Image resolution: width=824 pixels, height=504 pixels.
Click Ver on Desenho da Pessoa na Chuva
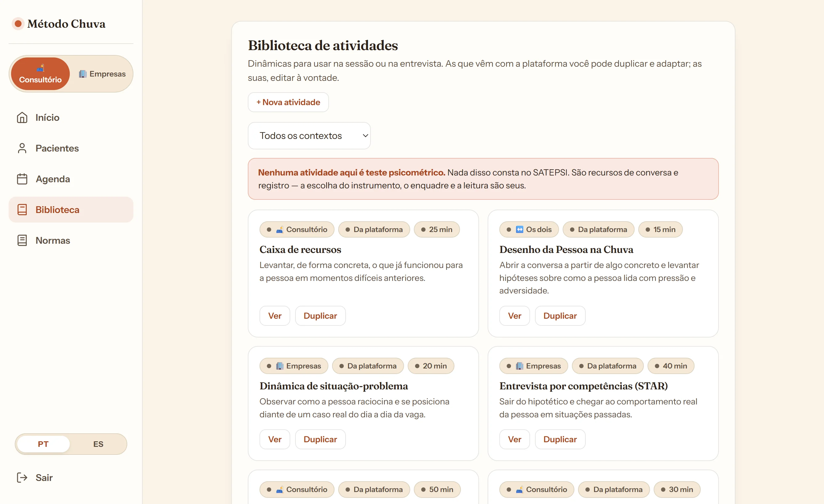(x=515, y=316)
